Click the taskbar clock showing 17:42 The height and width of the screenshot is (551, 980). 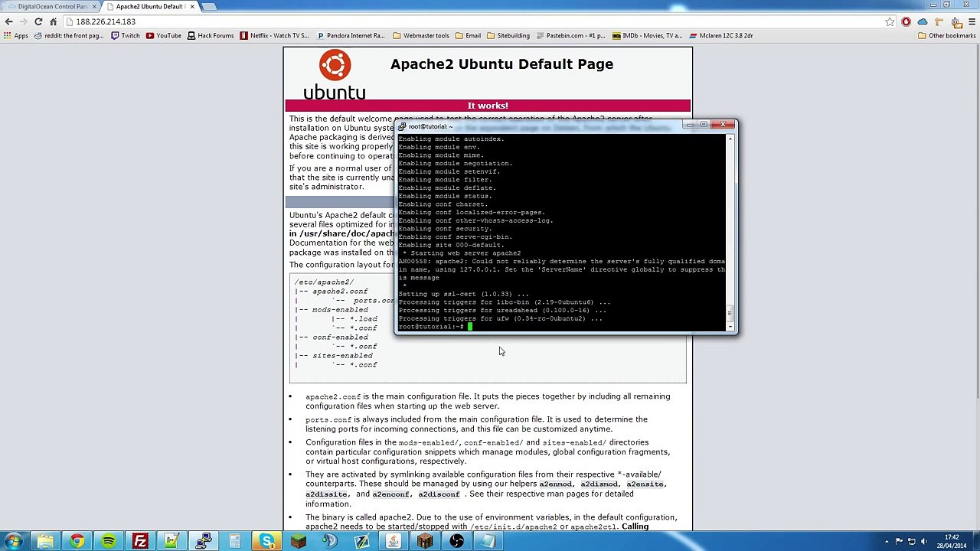952,542
